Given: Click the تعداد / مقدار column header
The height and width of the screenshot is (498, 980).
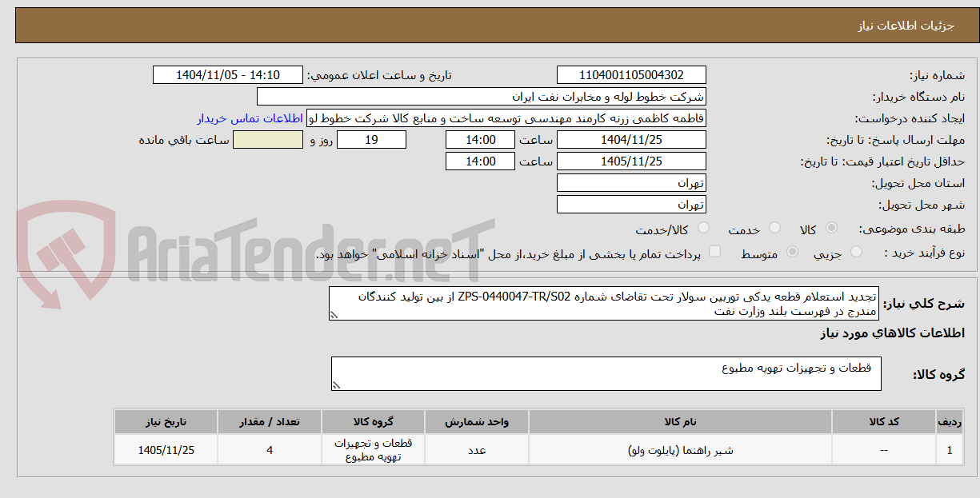Looking at the screenshot, I should click(x=270, y=421).
